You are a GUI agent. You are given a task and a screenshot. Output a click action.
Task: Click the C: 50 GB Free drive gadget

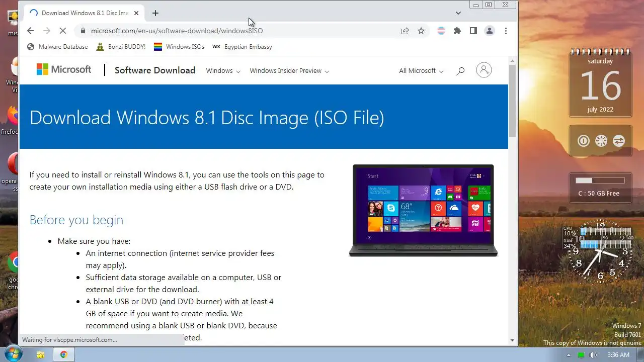pos(600,188)
